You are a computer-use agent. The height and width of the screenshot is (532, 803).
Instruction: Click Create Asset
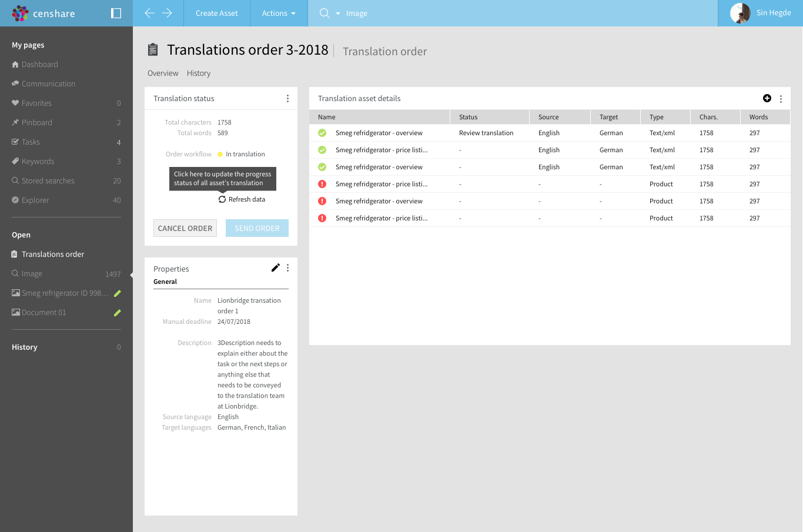pos(217,13)
